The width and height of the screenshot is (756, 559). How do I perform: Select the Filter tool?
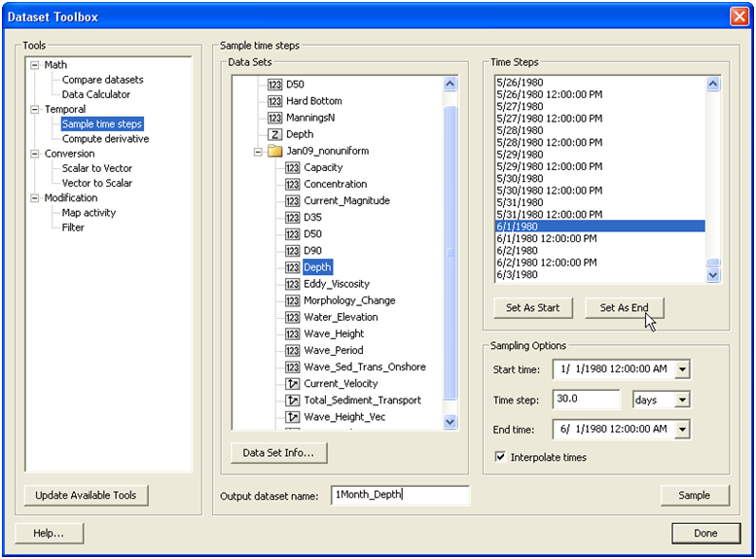73,227
